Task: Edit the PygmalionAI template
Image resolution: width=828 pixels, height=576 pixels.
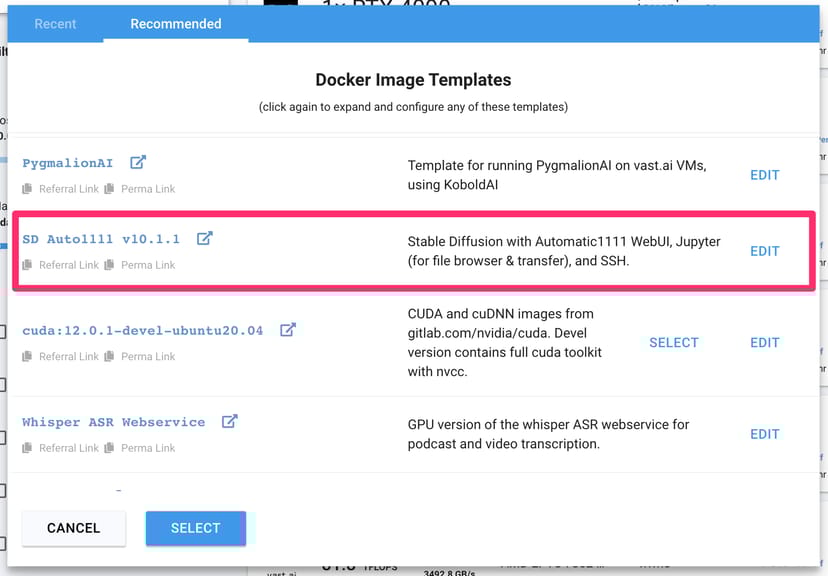Action: [x=764, y=175]
